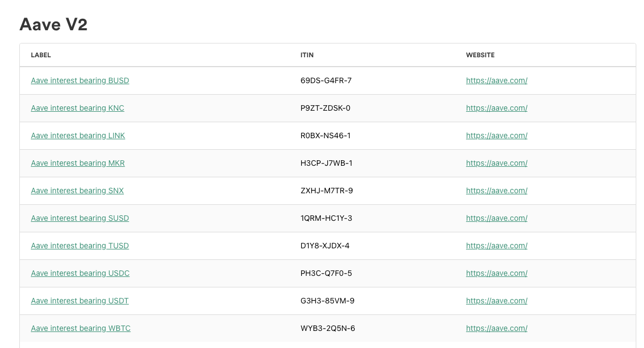Select ITIN value P9ZT-ZDSK-0
Image resolution: width=644 pixels, height=348 pixels.
coord(325,108)
